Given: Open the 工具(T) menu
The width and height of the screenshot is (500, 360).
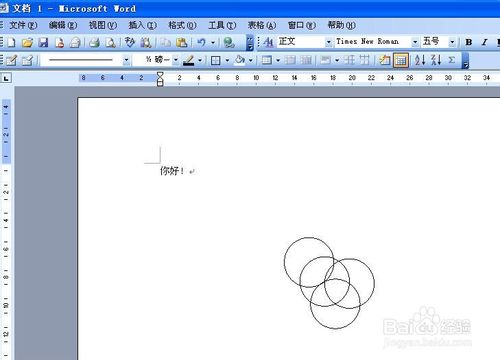Looking at the screenshot, I should pyautogui.click(x=222, y=25).
